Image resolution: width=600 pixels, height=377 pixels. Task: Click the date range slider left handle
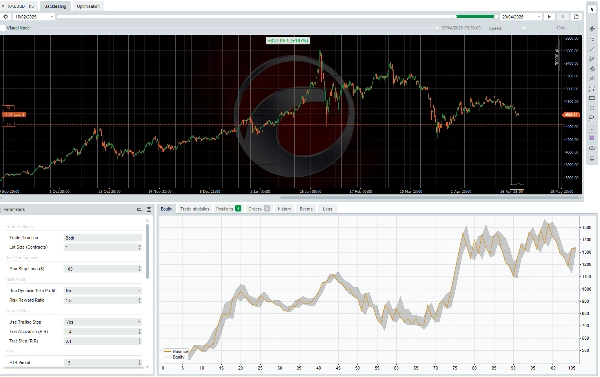[x=455, y=17]
